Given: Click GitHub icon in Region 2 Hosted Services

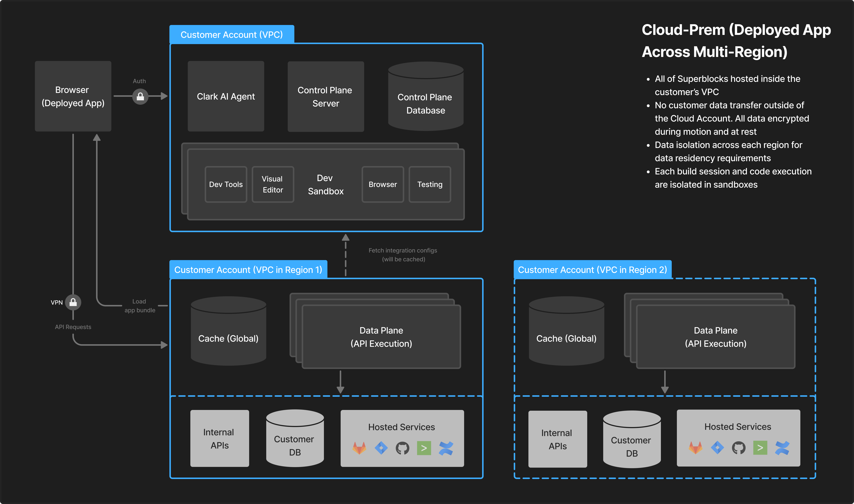Looking at the screenshot, I should click(x=738, y=448).
